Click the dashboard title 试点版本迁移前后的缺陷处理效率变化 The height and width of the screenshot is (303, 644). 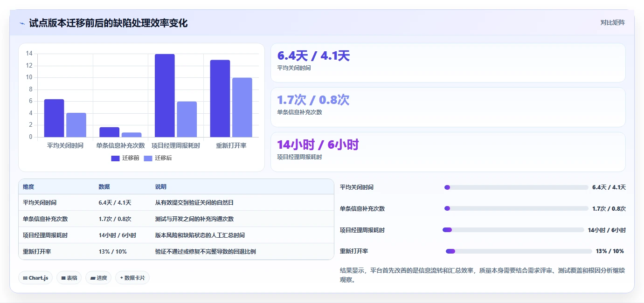click(108, 23)
